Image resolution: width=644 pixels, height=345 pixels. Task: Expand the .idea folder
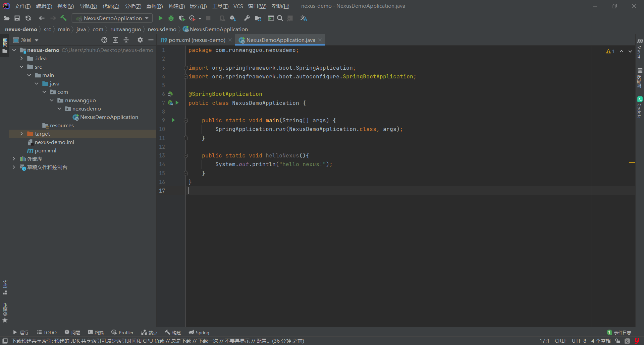click(x=21, y=58)
